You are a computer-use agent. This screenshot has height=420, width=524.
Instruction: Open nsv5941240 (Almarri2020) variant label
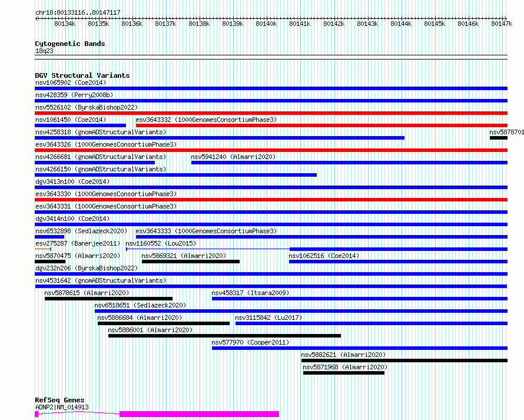(233, 157)
